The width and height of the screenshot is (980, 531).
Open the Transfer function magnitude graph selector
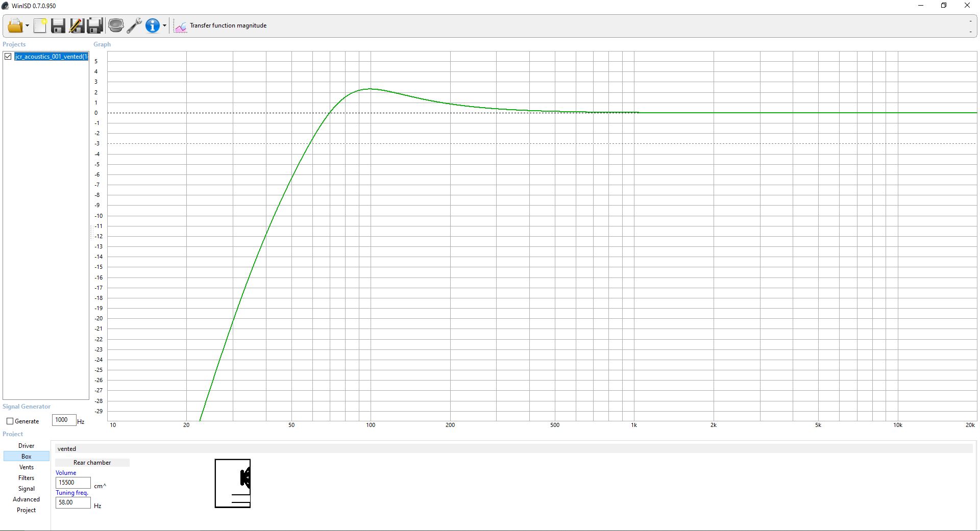tap(228, 26)
